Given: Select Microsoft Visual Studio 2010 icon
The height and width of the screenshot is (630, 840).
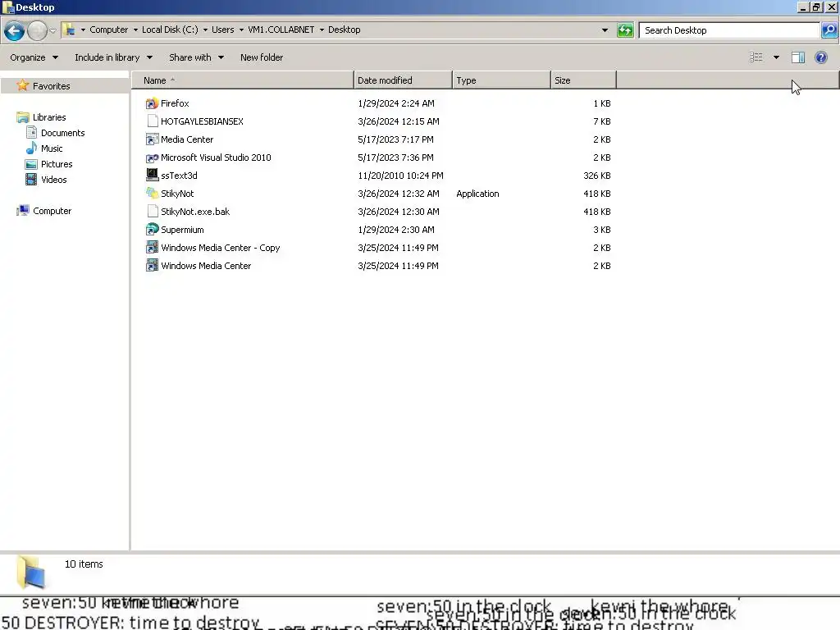Looking at the screenshot, I should (152, 157).
